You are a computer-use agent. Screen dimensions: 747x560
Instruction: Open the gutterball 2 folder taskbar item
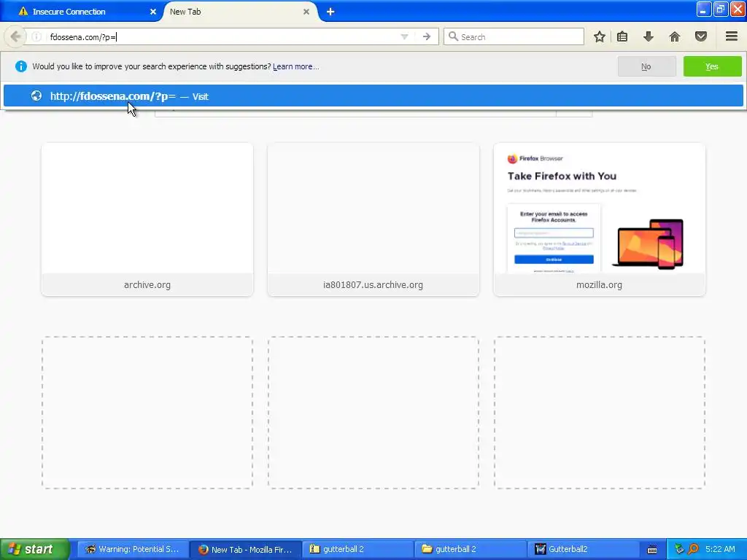(471, 549)
